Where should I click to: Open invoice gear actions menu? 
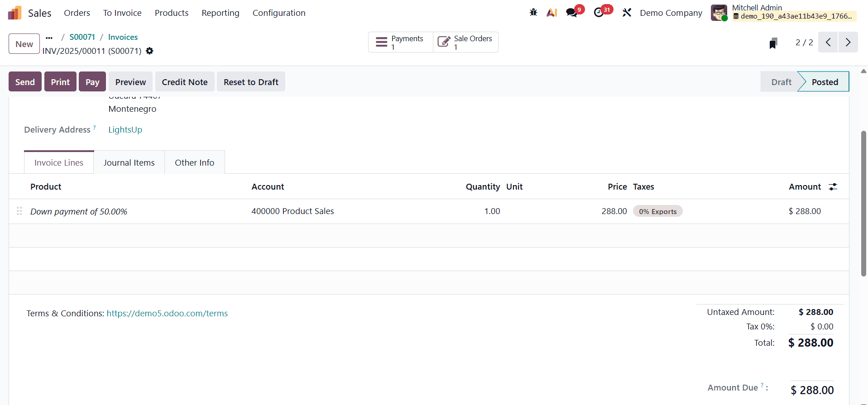149,51
